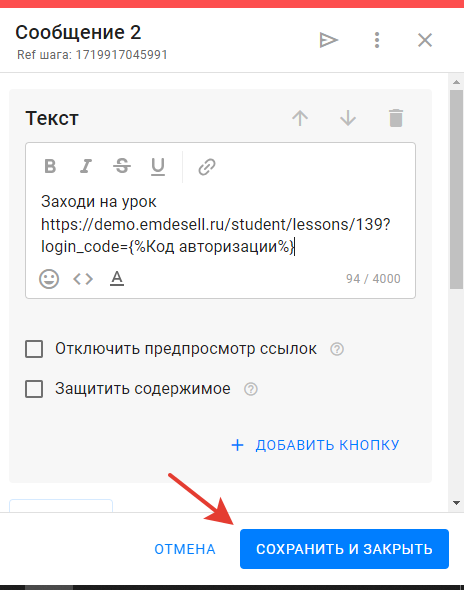464x590 pixels.
Task: Show help for Отключить предпросмотр ссылок
Action: 337,349
